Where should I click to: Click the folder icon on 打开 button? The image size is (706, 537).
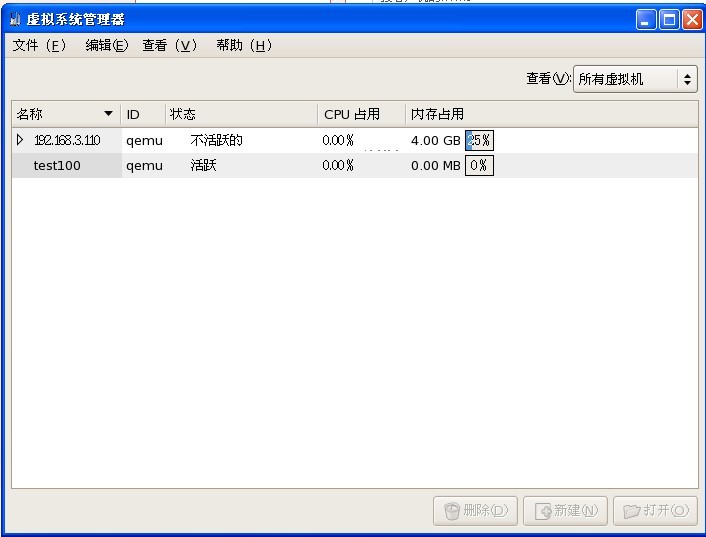[632, 511]
